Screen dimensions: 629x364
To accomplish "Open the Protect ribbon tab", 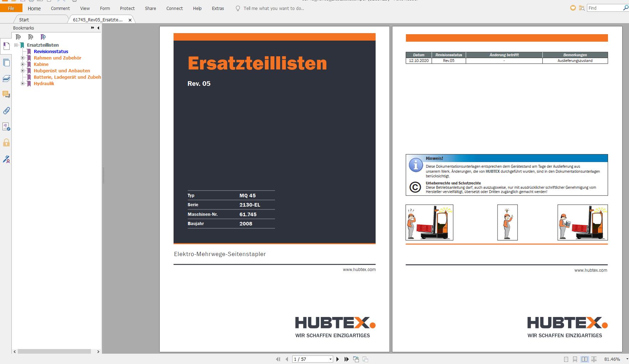I will click(127, 8).
